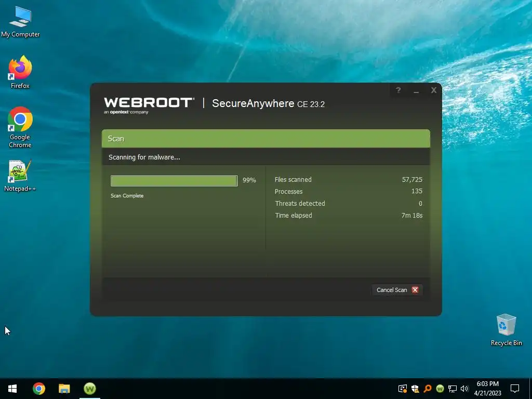The width and height of the screenshot is (532, 399).
Task: Click the orange magnifier tray icon
Action: 428,389
